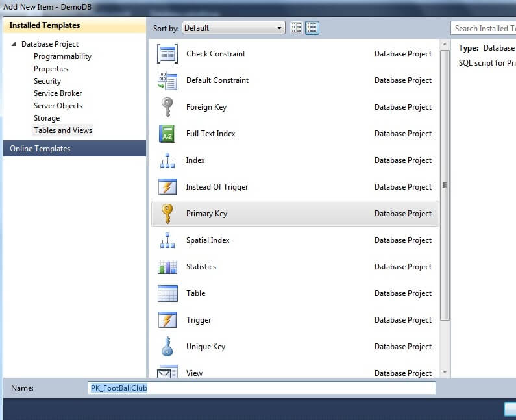Screen dimensions: 516x420
Task: Click the template list scrollbar down arrow
Action: pyautogui.click(x=445, y=372)
